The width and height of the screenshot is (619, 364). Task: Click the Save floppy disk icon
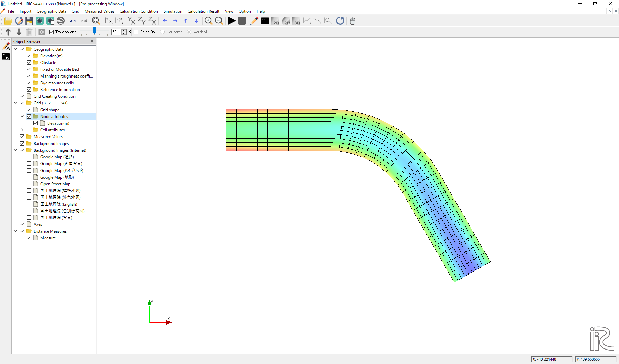point(29,21)
